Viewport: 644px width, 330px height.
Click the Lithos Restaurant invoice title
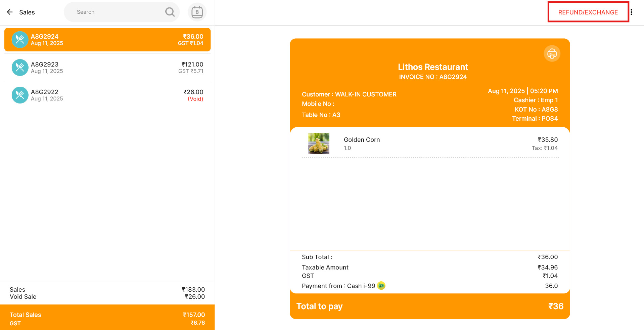coord(433,67)
